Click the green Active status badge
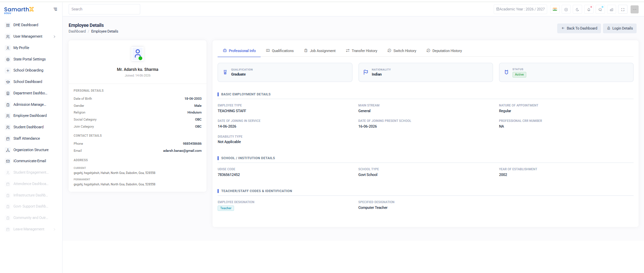The height and width of the screenshot is (273, 644). (x=519, y=75)
